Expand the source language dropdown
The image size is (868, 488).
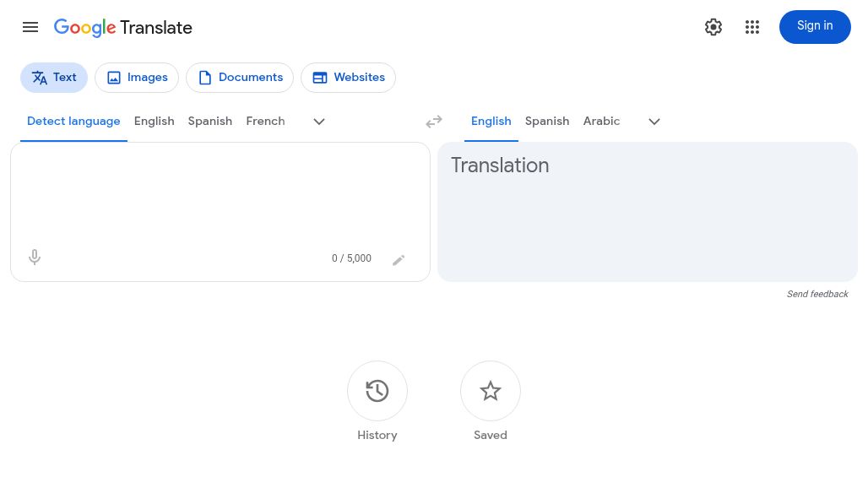tap(319, 122)
